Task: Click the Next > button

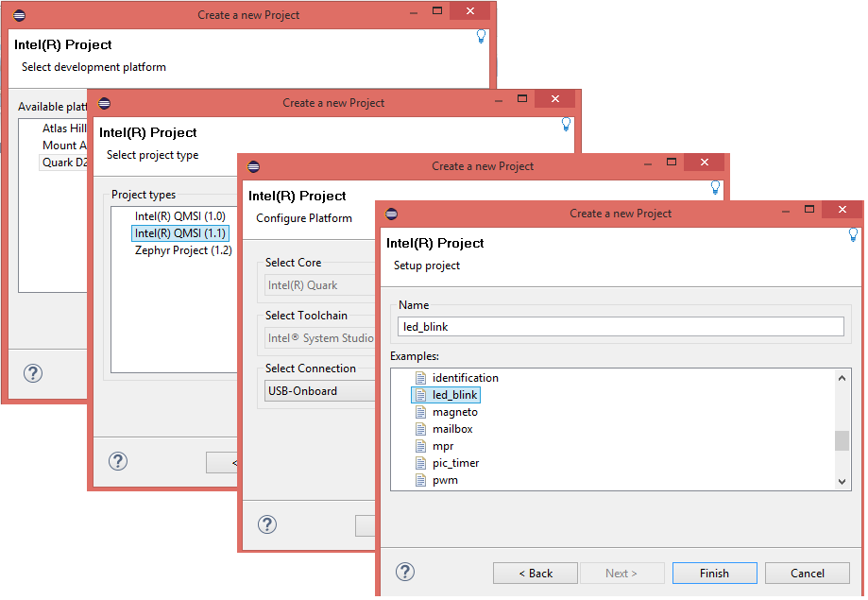Action: (621, 574)
